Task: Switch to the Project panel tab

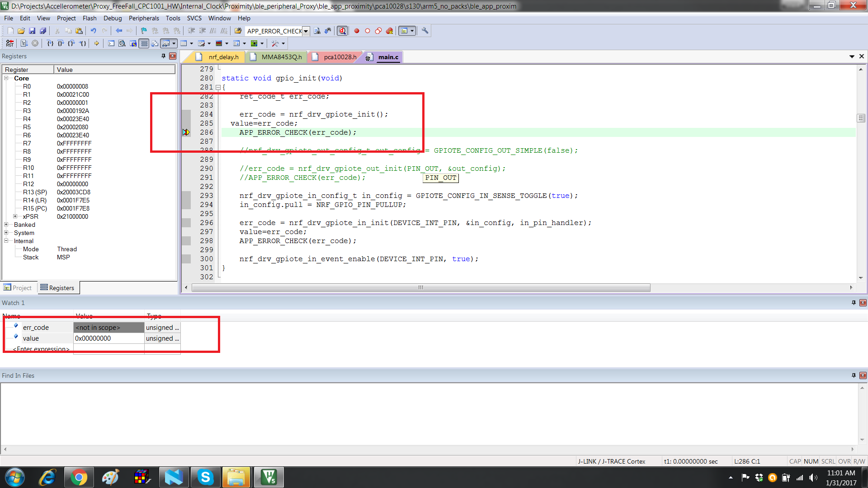Action: (x=18, y=288)
